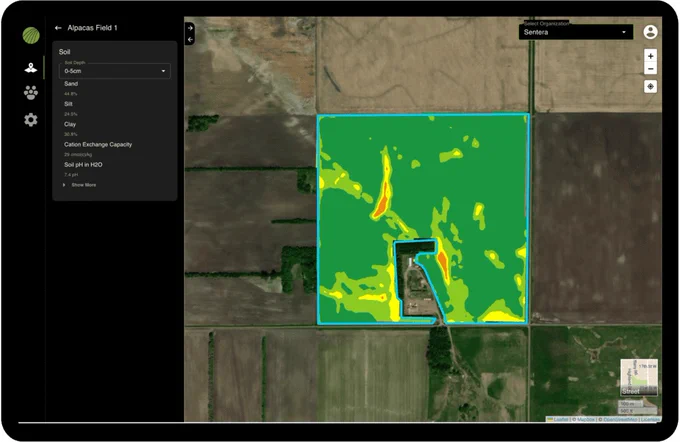Click the 7.4 pH value
Viewport: 680px width, 442px height.
71,175
